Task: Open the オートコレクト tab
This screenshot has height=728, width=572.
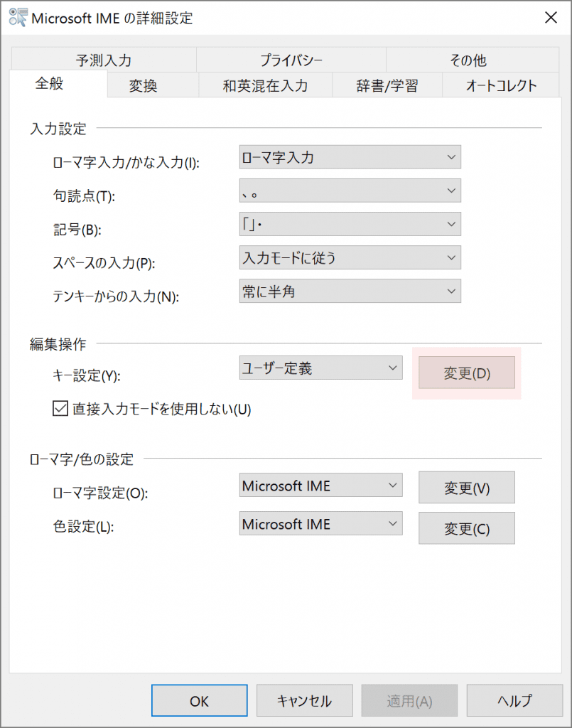Action: (502, 86)
